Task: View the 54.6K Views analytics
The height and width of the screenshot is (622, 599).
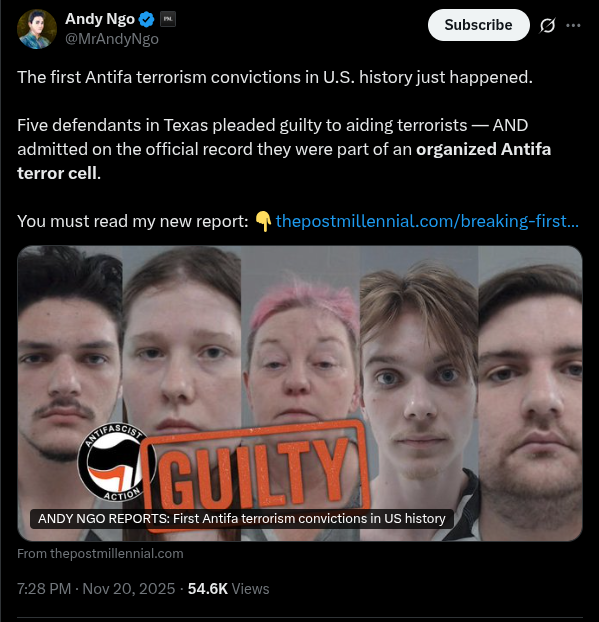Action: tap(228, 589)
